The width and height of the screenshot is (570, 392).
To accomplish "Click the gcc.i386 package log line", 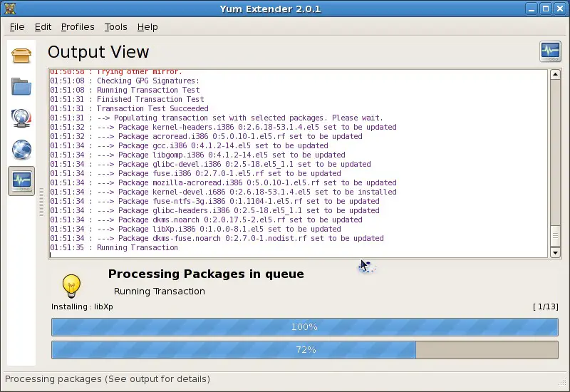I will point(189,145).
